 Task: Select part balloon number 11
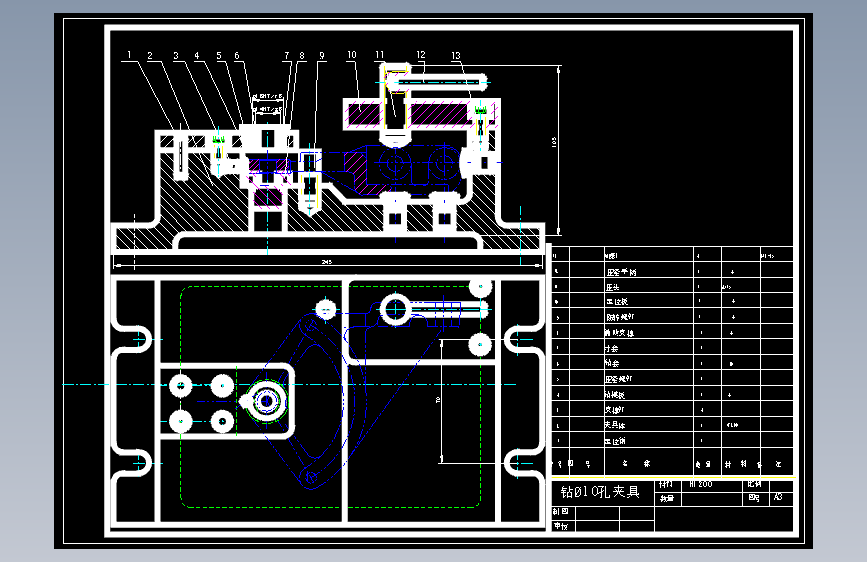click(379, 55)
